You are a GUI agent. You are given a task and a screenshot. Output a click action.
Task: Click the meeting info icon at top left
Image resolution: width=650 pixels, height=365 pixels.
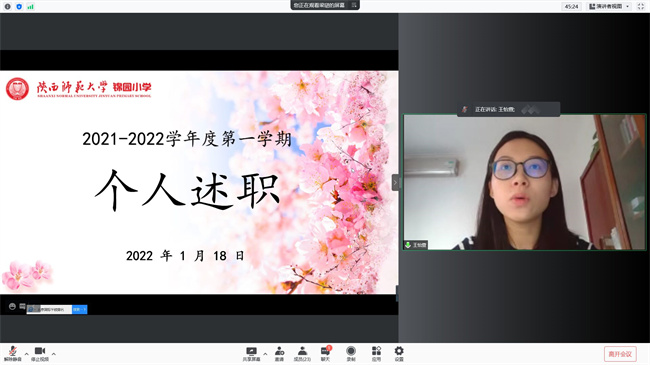click(x=7, y=7)
